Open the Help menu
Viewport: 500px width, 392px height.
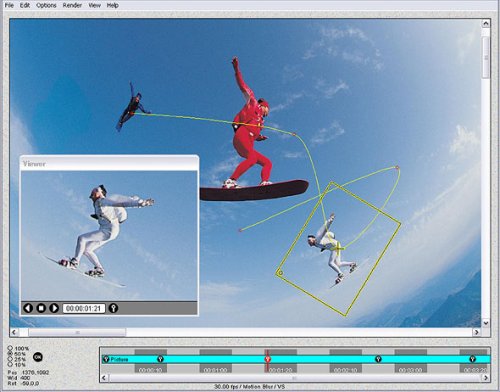pyautogui.click(x=113, y=5)
